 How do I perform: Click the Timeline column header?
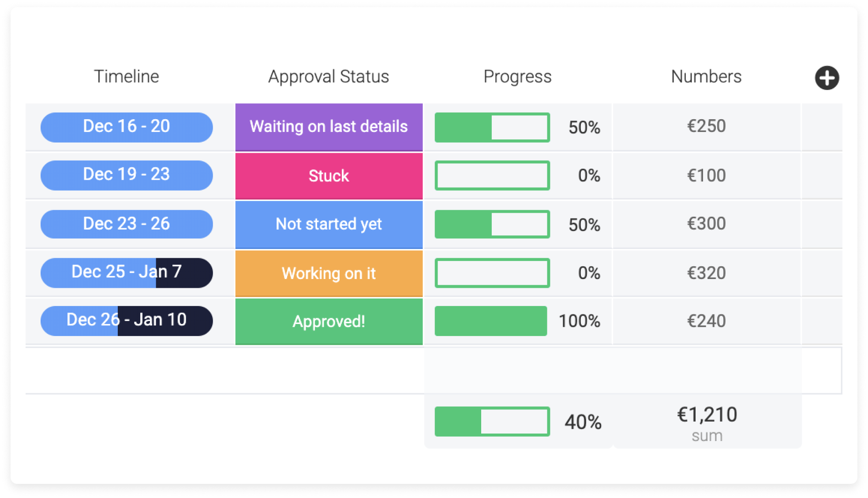[x=127, y=76]
